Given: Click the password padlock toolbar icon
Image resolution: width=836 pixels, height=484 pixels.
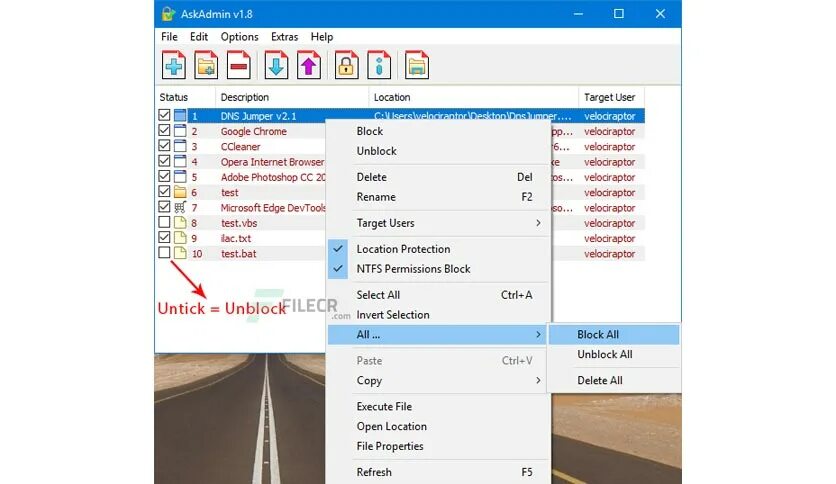Looking at the screenshot, I should 347,66.
